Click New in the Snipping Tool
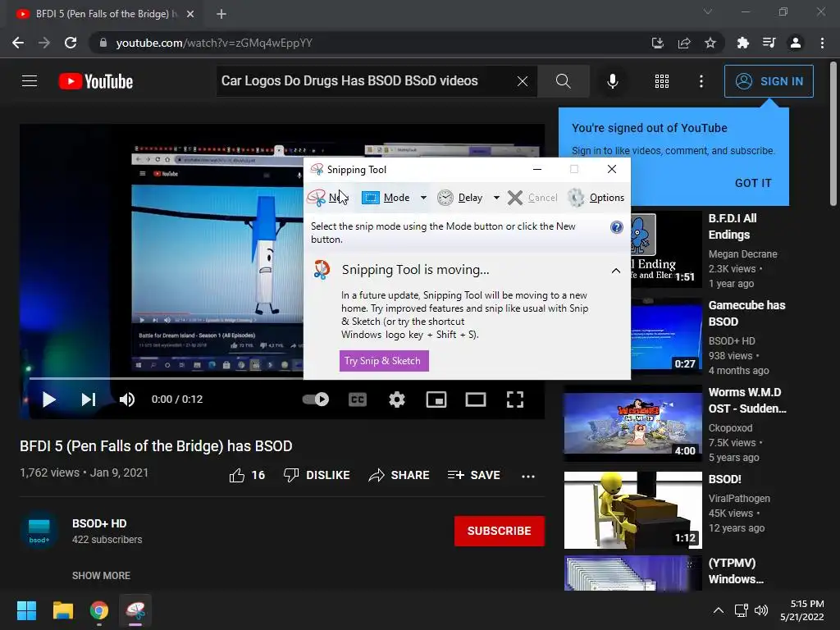Image resolution: width=840 pixels, height=630 pixels. coord(328,198)
